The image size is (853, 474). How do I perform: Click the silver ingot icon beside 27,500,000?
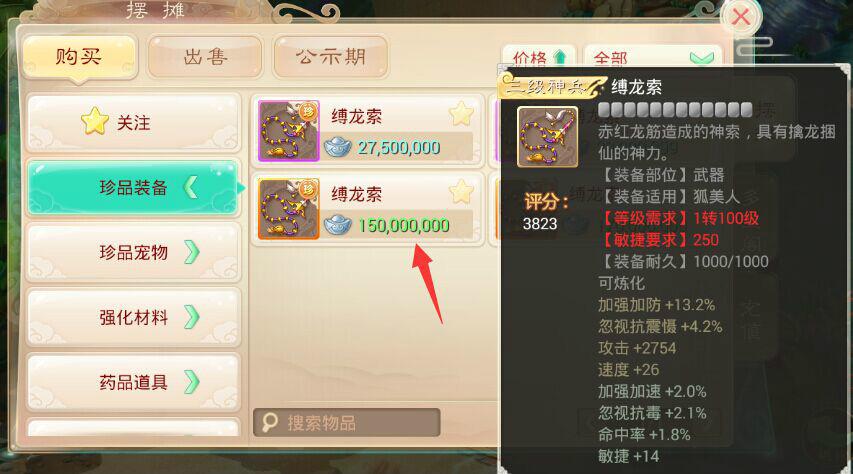click(x=337, y=147)
